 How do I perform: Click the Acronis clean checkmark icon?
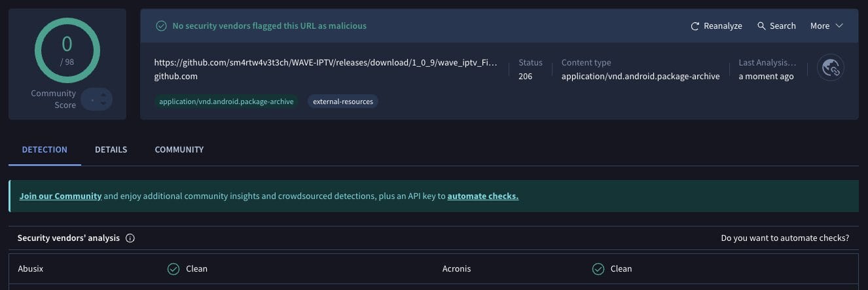[598, 268]
